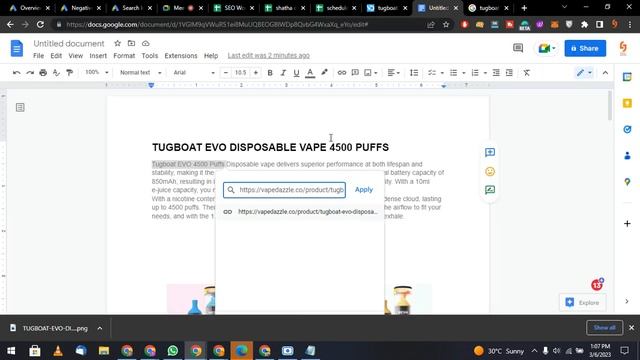The width and height of the screenshot is (640, 360).
Task: Star the Untitled document
Action: pos(118,43)
